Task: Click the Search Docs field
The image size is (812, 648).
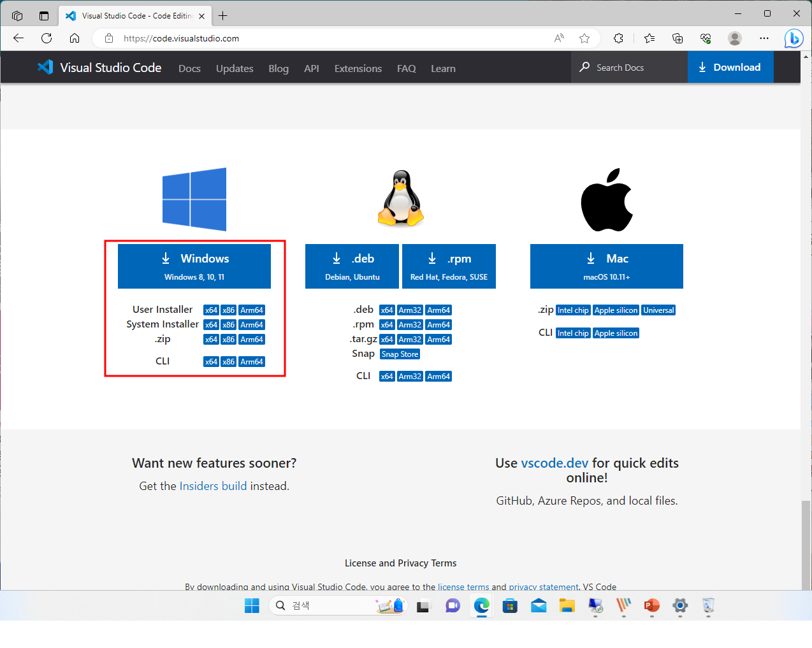Action: point(629,67)
